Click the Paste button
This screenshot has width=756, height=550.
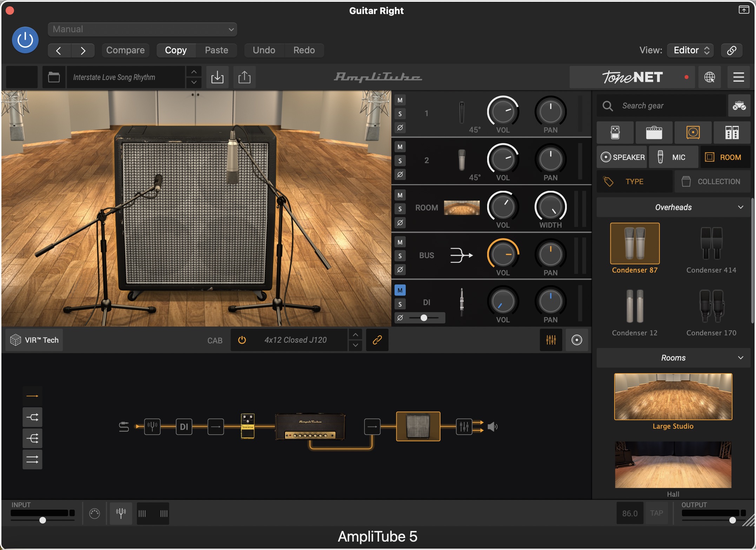coord(217,51)
